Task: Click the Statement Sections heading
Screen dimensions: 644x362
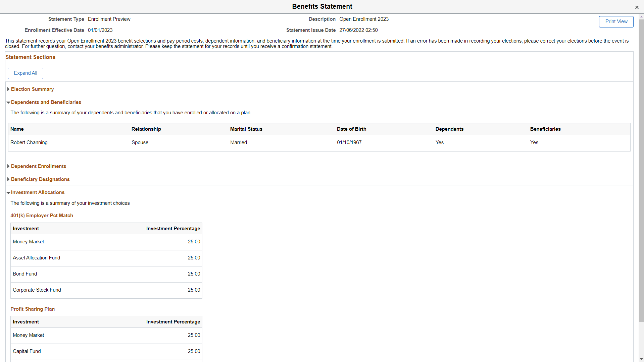Action: point(30,57)
